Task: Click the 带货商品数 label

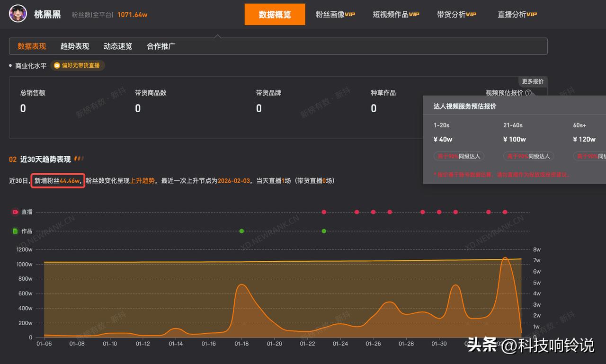Action: [151, 93]
